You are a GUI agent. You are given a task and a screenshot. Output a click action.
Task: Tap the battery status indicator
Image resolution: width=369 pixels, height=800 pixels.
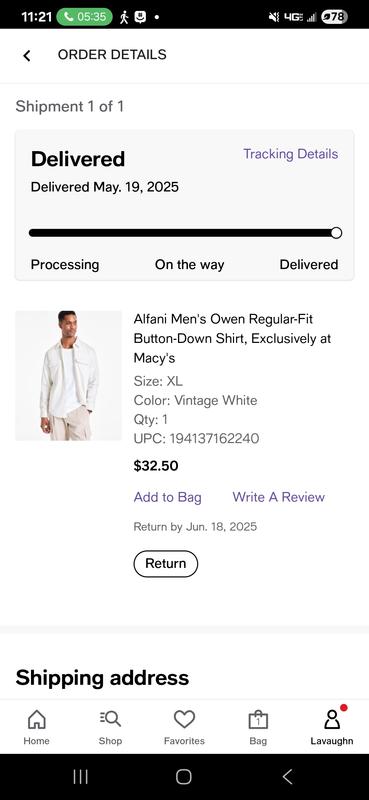(334, 17)
